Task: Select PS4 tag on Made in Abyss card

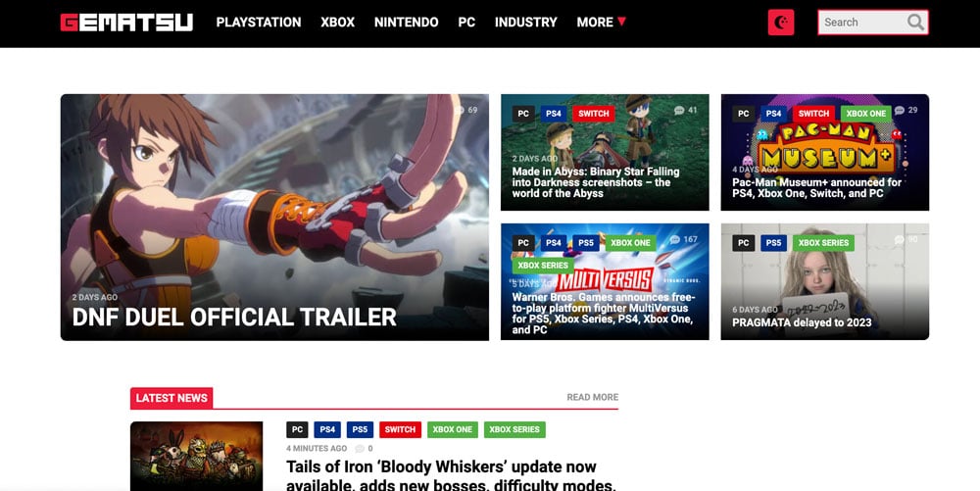Action: click(553, 114)
